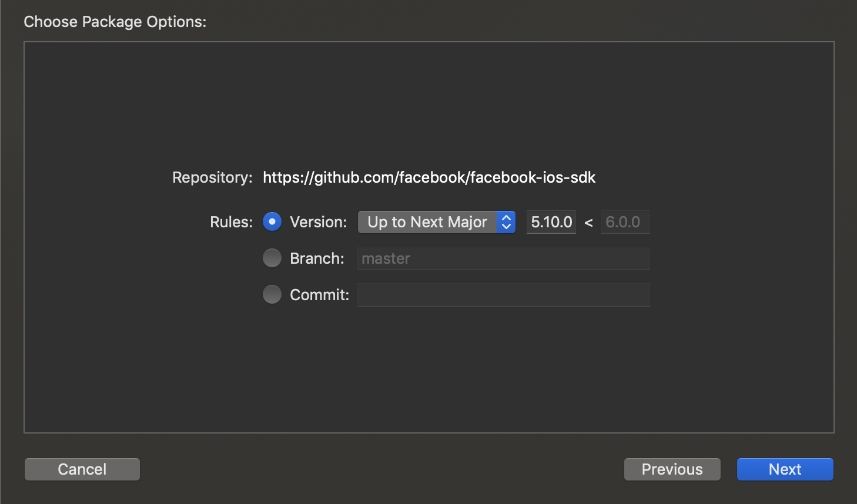Click the facebook-ios-sdk repository URL text
This screenshot has width=857, height=504.
tap(429, 177)
